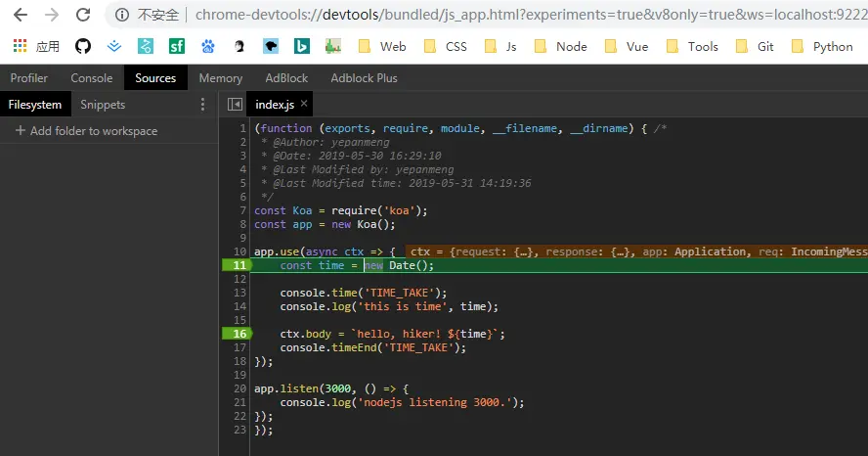Switch to the Memory tab
The width and height of the screenshot is (868, 456).
[x=220, y=78]
